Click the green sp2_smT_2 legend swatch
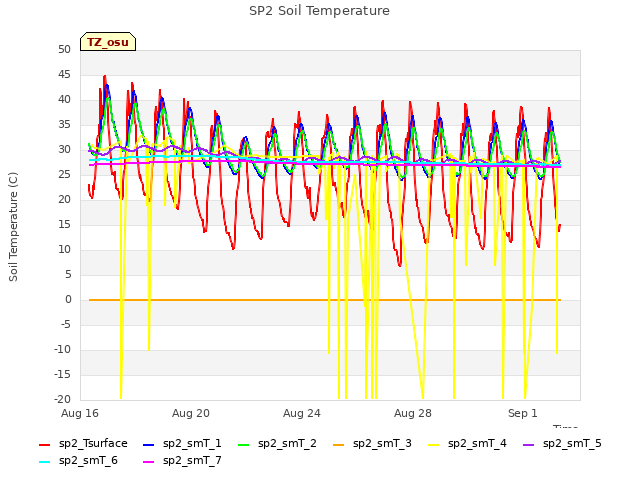The image size is (640, 480). 244,444
